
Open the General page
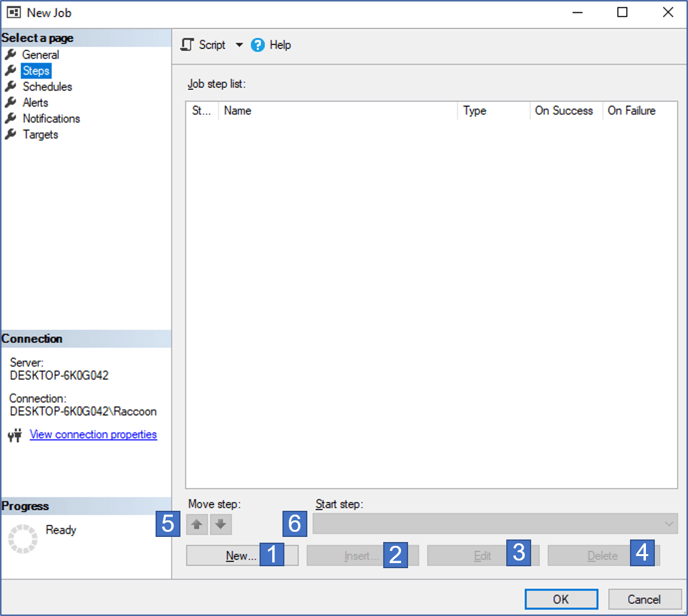[x=40, y=55]
